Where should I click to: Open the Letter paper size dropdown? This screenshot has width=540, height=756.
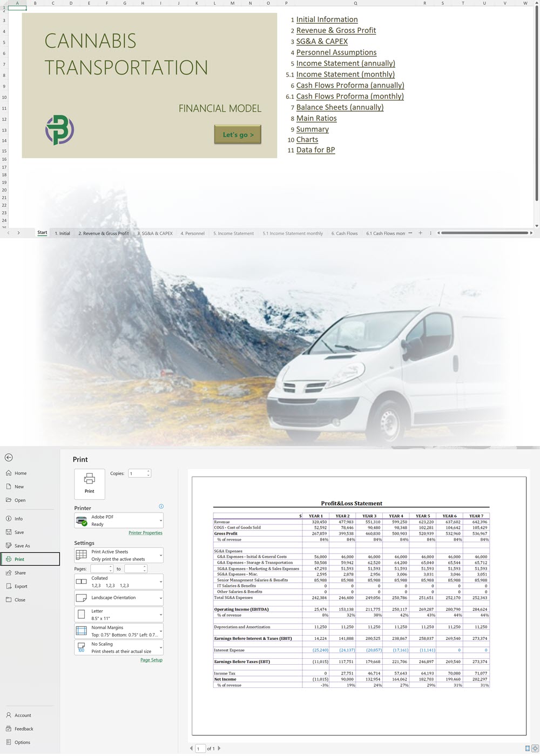point(119,615)
